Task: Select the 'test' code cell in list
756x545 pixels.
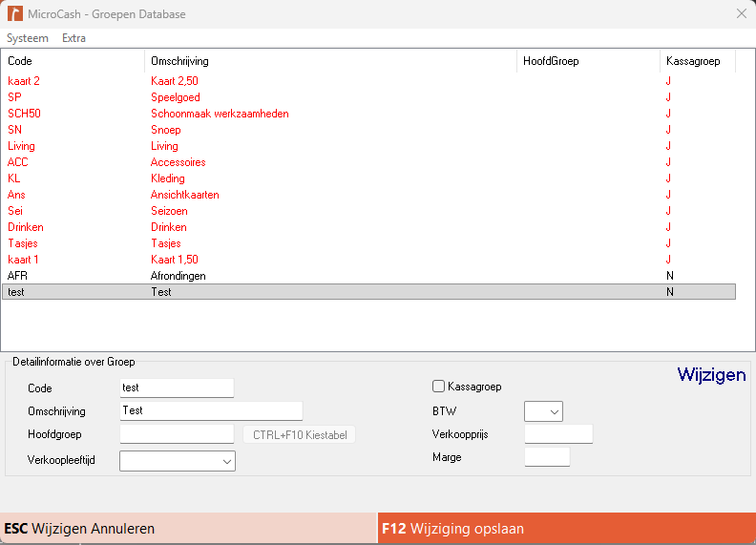Action: pyautogui.click(x=16, y=292)
